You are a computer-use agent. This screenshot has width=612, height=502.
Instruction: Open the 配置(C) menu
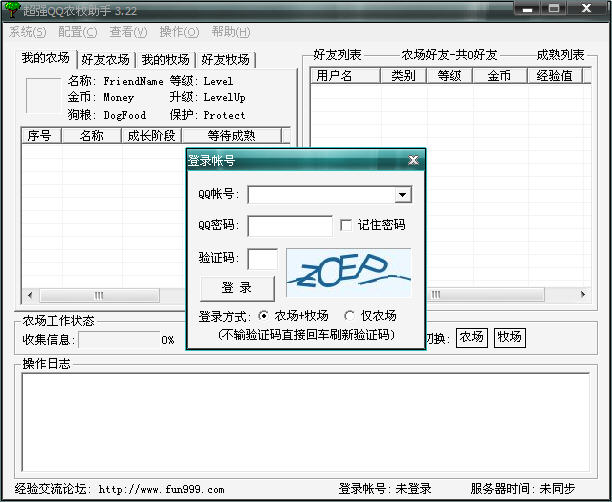point(78,32)
